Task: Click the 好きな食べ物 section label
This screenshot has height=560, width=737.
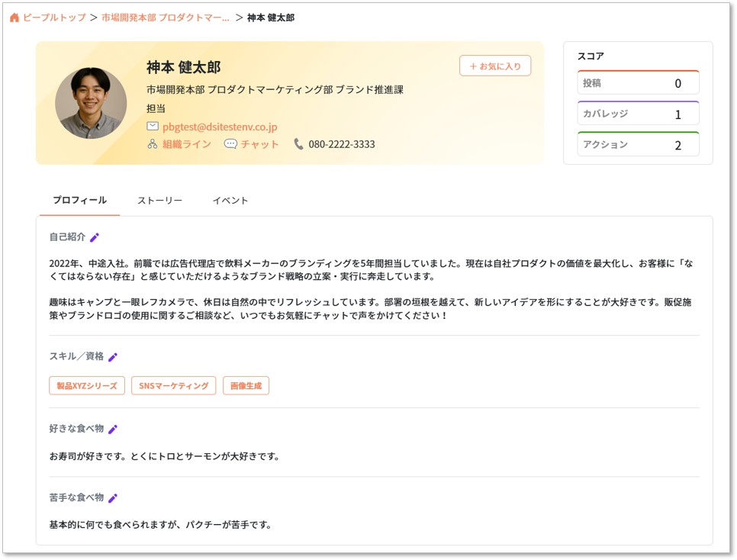Action: point(76,429)
